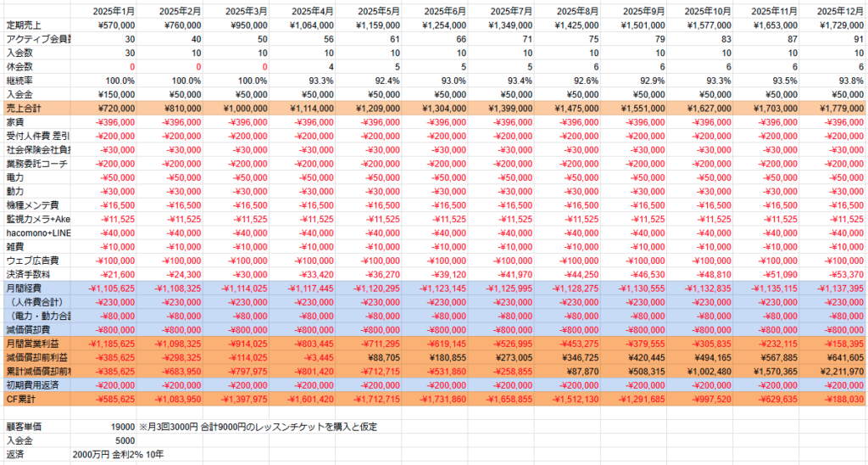The image size is (868, 465).
Task: Click the 減価償却費 row label
Action: click(x=36, y=330)
